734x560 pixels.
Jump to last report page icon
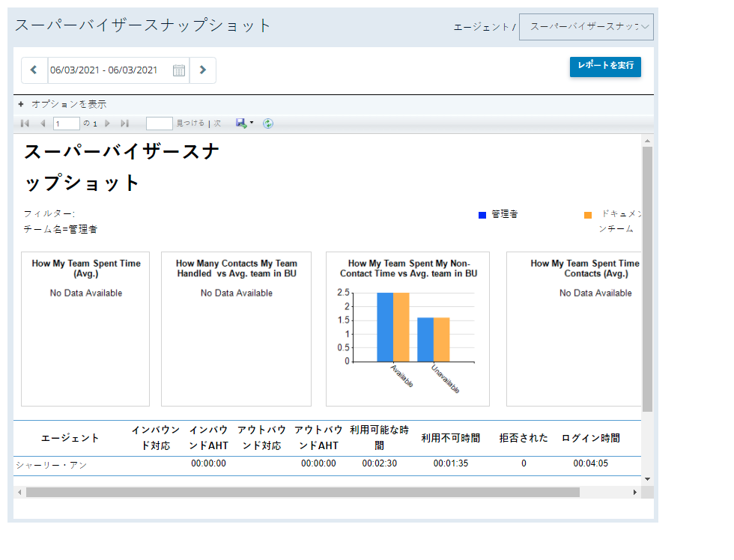[x=124, y=124]
